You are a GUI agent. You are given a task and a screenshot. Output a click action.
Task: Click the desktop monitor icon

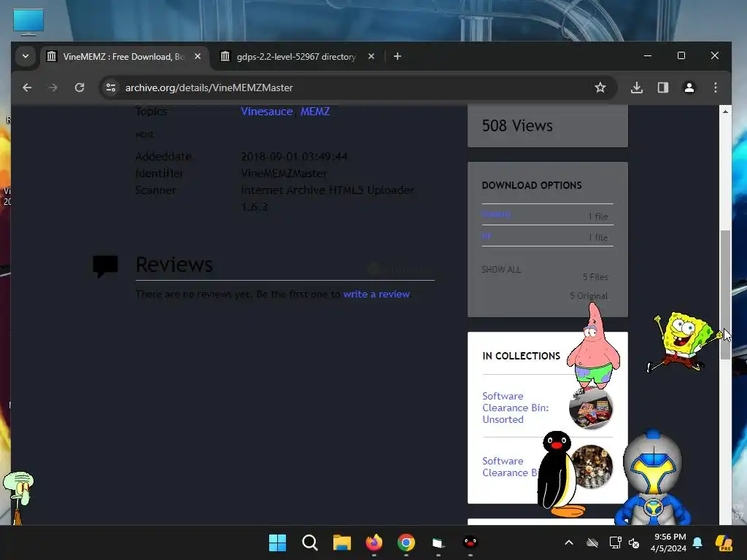tap(28, 22)
